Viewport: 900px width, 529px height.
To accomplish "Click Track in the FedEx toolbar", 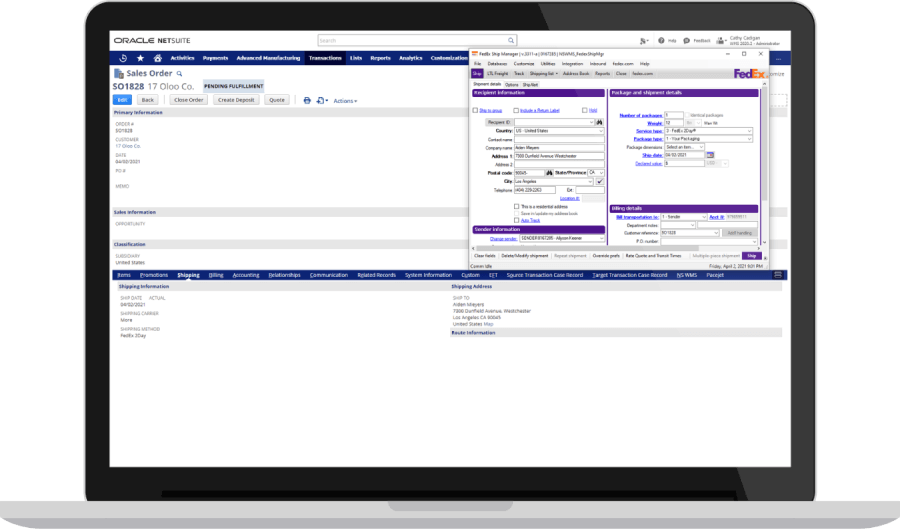I will [x=519, y=73].
